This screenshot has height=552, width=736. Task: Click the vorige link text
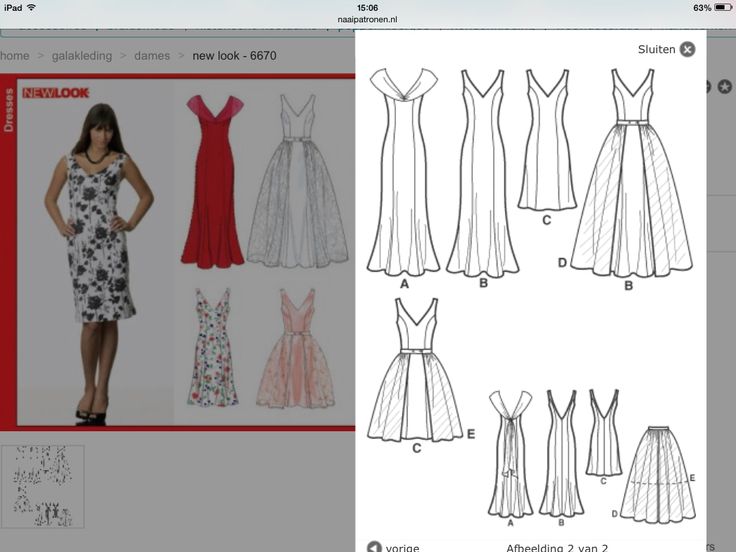click(x=402, y=548)
